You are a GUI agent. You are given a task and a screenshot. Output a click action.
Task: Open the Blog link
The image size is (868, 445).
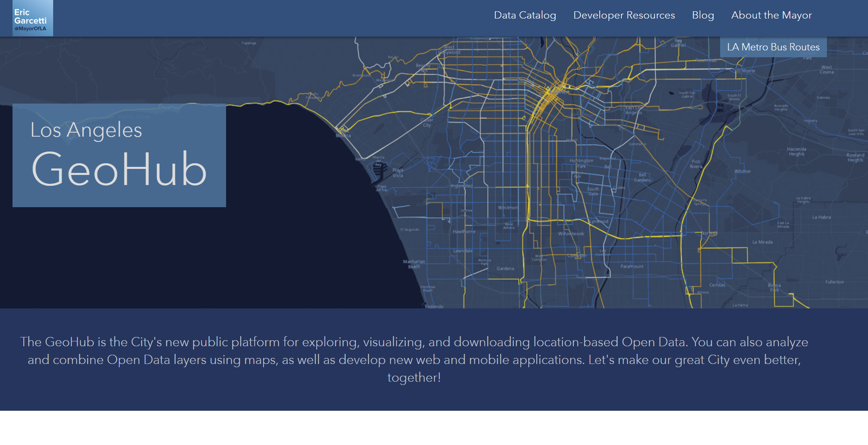[703, 15]
